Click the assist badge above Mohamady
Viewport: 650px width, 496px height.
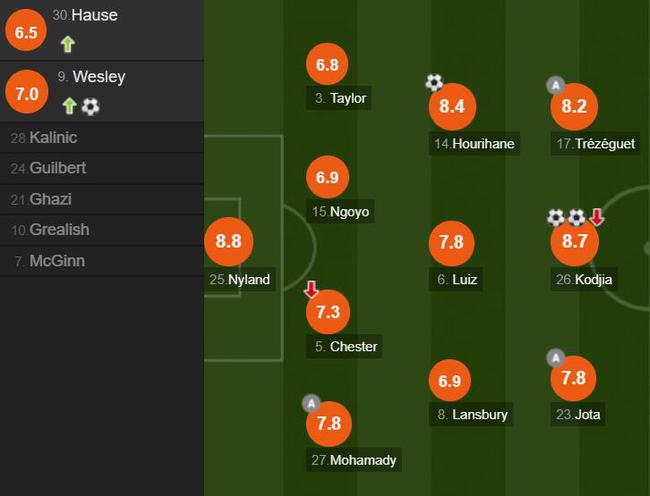(311, 403)
